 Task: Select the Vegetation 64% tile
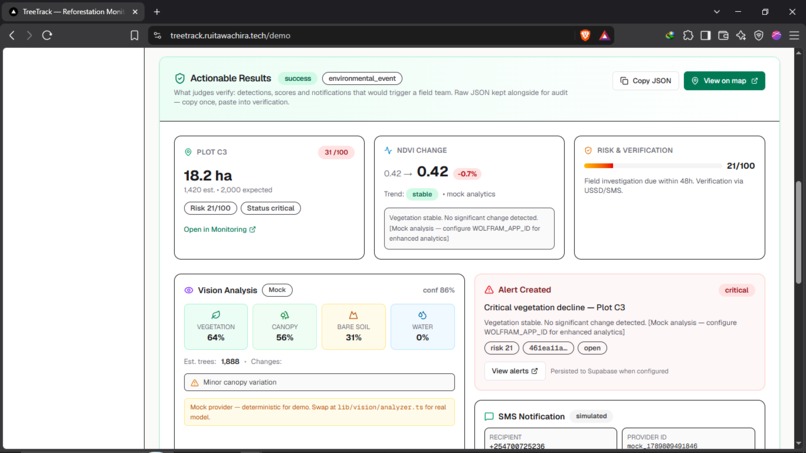216,327
